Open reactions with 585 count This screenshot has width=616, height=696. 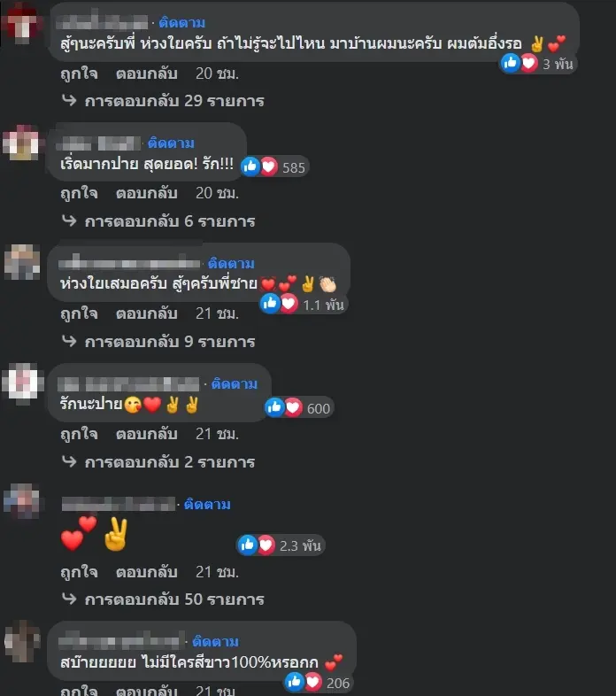[274, 166]
